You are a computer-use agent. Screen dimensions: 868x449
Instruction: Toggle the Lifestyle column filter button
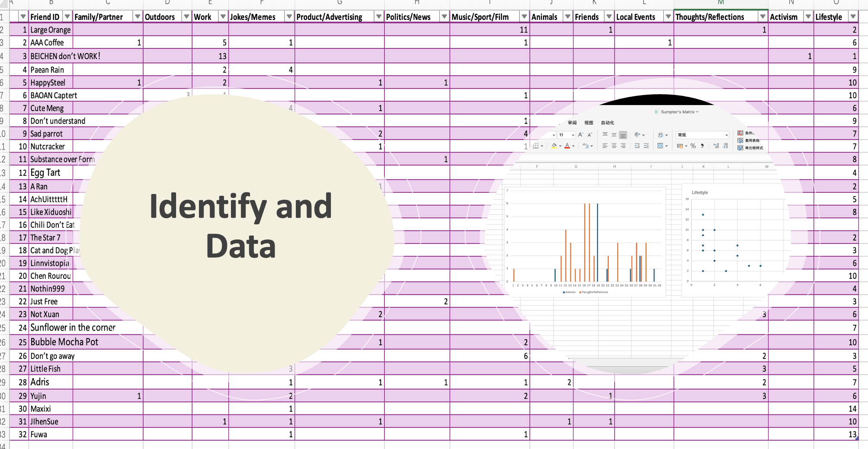click(852, 17)
